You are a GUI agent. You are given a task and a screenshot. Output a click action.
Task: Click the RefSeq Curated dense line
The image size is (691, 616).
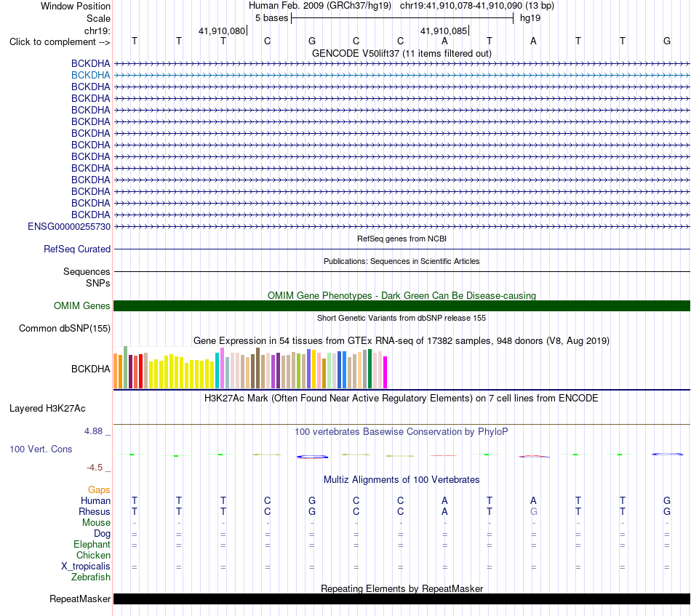(402, 249)
